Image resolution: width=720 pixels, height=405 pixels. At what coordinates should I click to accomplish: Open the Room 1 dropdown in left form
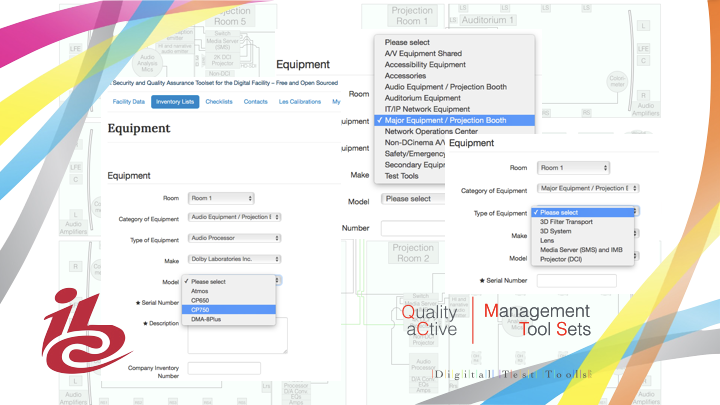(221, 198)
